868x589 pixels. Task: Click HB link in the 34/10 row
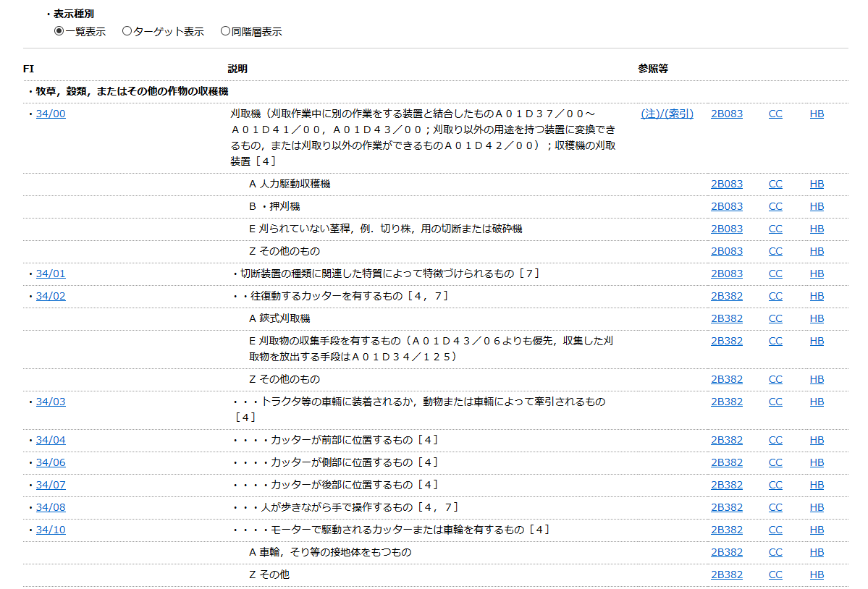click(x=817, y=529)
